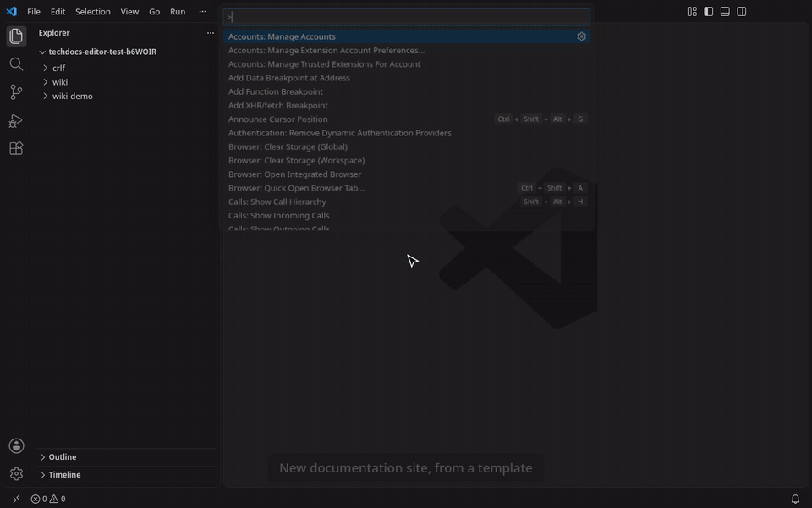Open the Manage gear in activity bar
Viewport: 812px width, 508px height.
pos(16,474)
